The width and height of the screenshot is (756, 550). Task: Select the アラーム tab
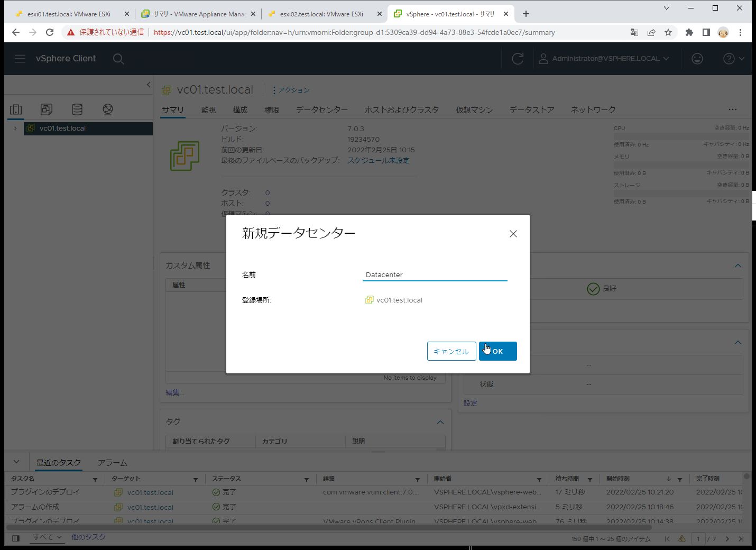pyautogui.click(x=113, y=463)
